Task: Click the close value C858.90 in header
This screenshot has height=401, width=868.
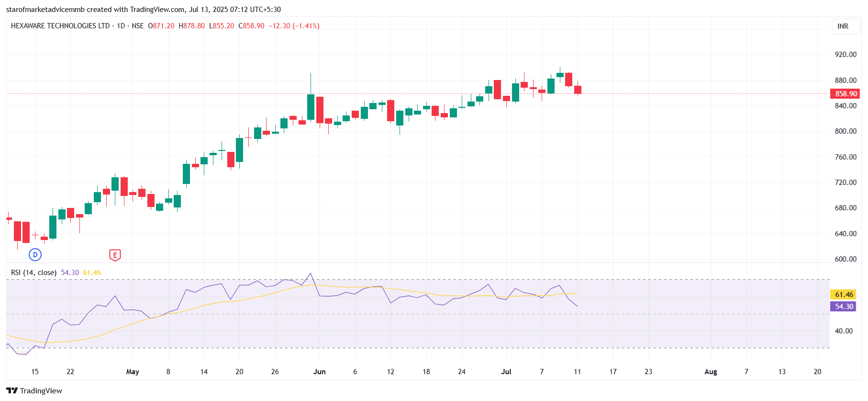Action: pos(251,26)
